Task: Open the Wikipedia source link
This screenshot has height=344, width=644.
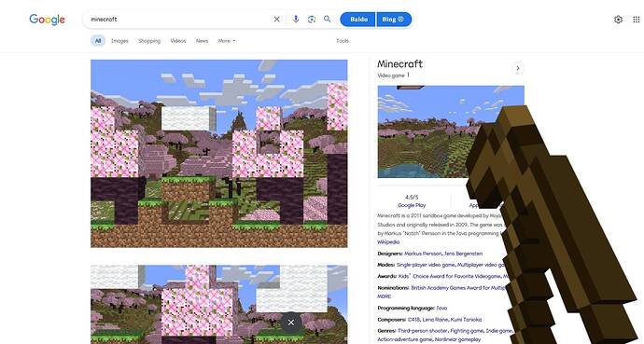Action: (x=388, y=242)
